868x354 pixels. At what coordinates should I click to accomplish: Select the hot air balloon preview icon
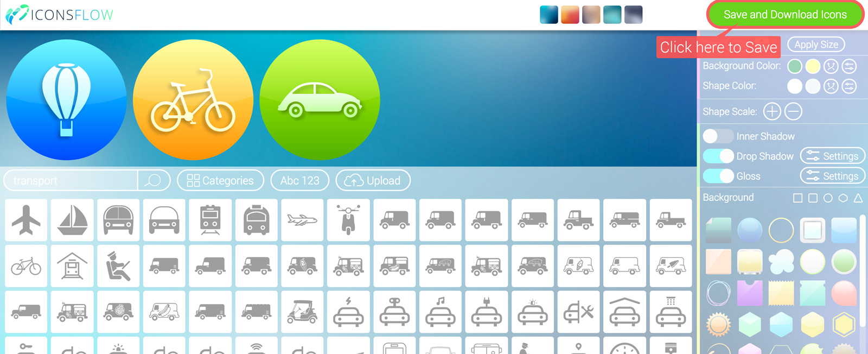66,100
